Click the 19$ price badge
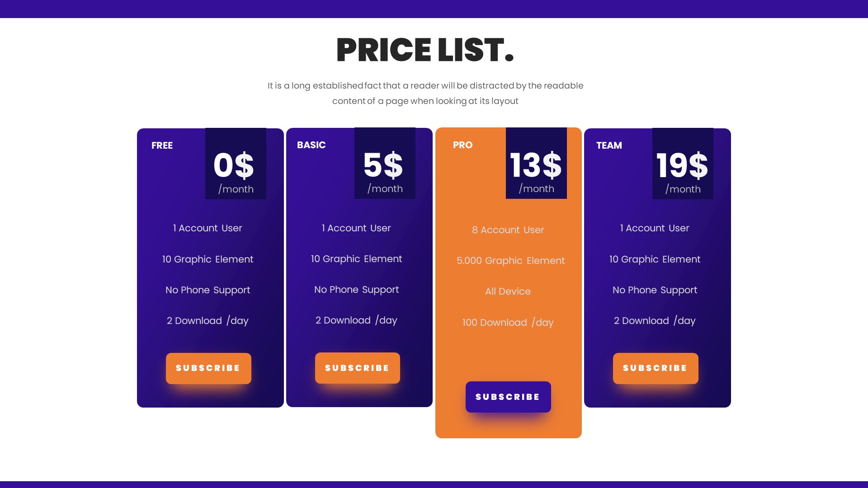 coord(683,168)
